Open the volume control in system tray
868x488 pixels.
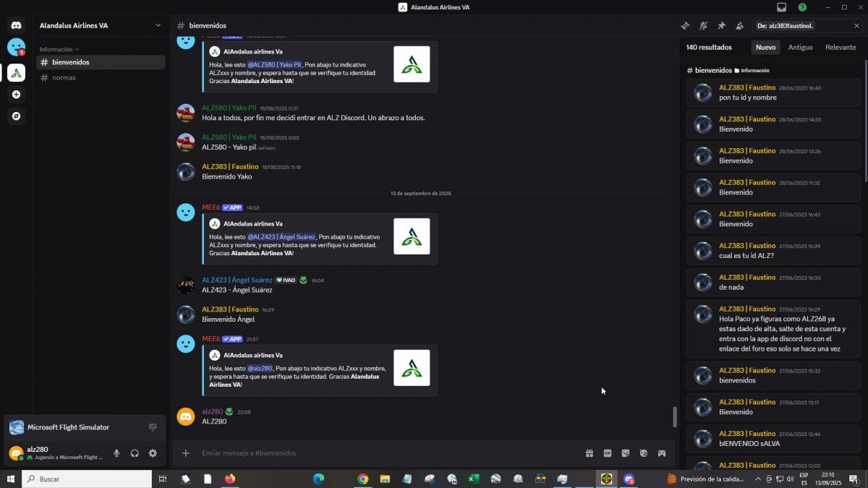pyautogui.click(x=790, y=479)
